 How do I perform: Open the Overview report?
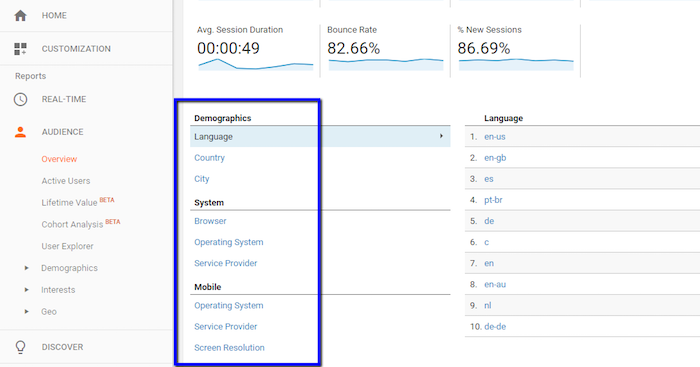pos(59,159)
